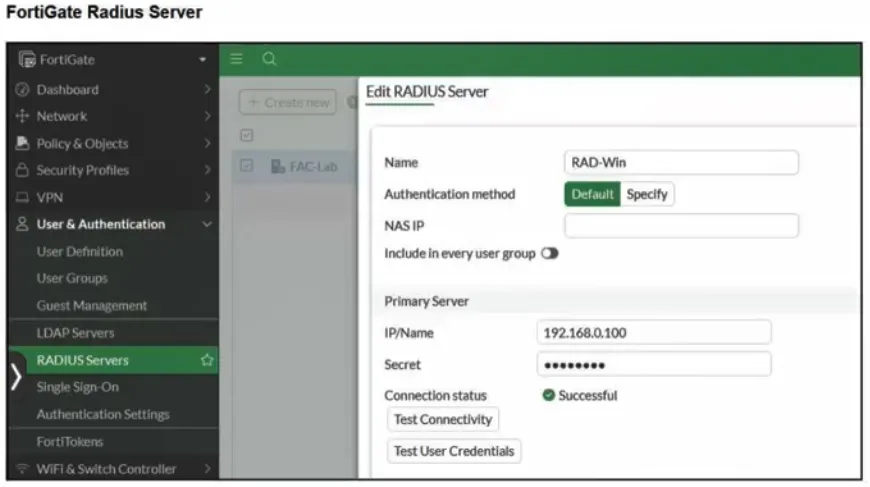Viewport: 870px width, 487px height.
Task: Check the FAC-Lab row checkbox
Action: click(247, 165)
